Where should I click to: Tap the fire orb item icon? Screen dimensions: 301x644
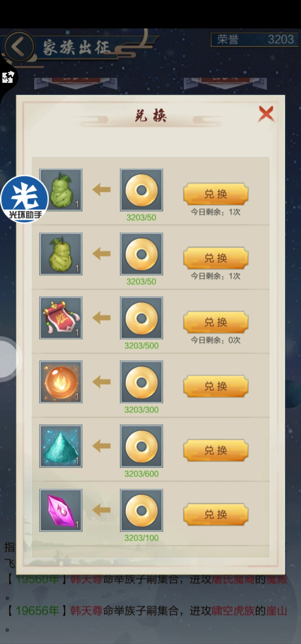(x=61, y=382)
